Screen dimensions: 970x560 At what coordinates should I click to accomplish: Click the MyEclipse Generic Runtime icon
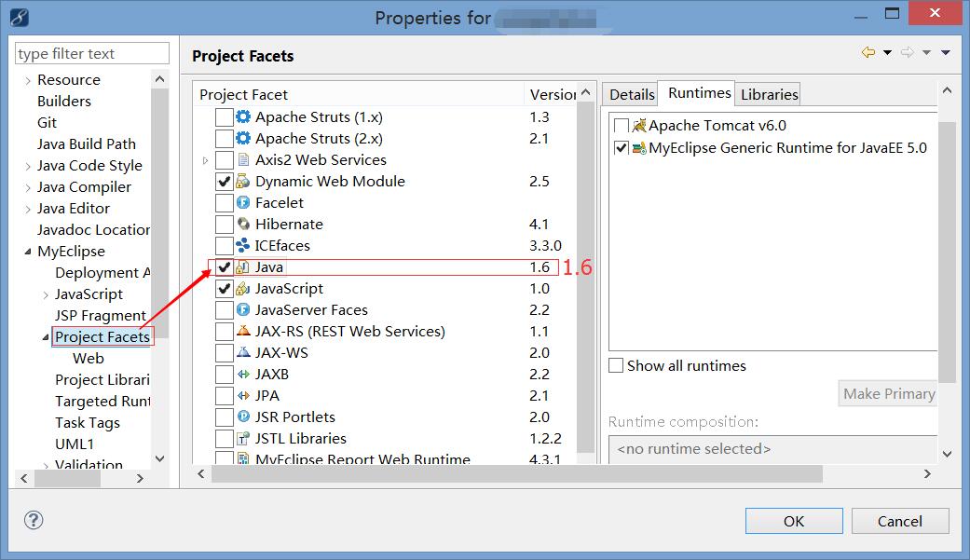point(639,148)
